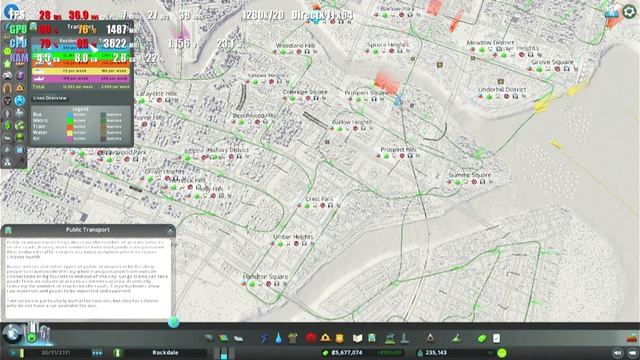Open the Parks and Decoration menu

pos(390,338)
